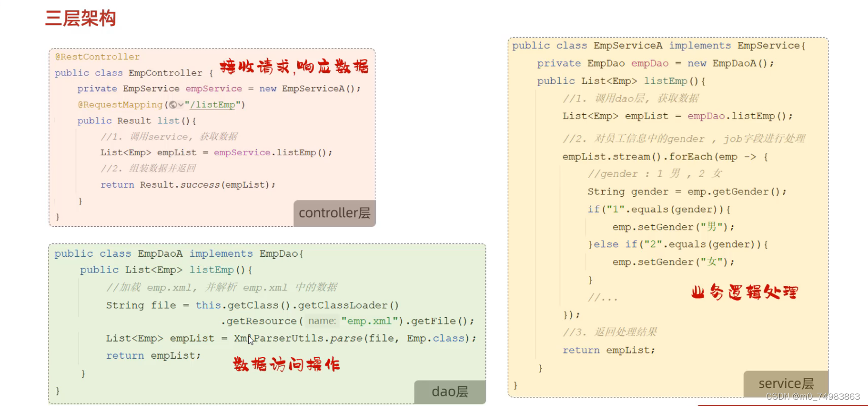Click the "private EmpDao empDao = new EmpDaoA();" line
Viewport: 868px width, 406px height.
[x=655, y=63]
